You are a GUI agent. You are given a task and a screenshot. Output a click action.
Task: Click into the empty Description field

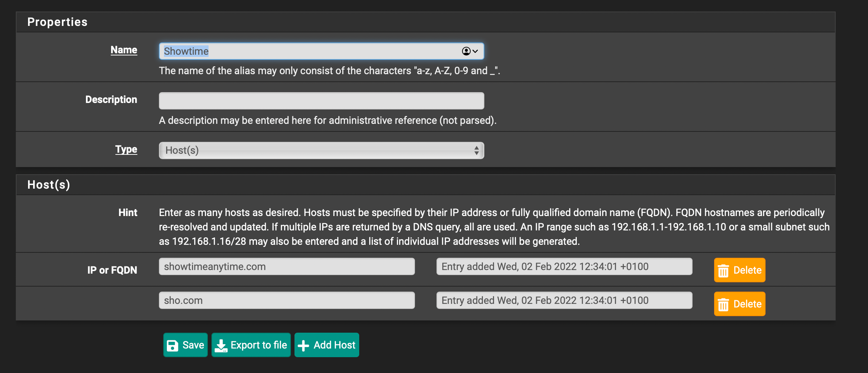pyautogui.click(x=321, y=101)
